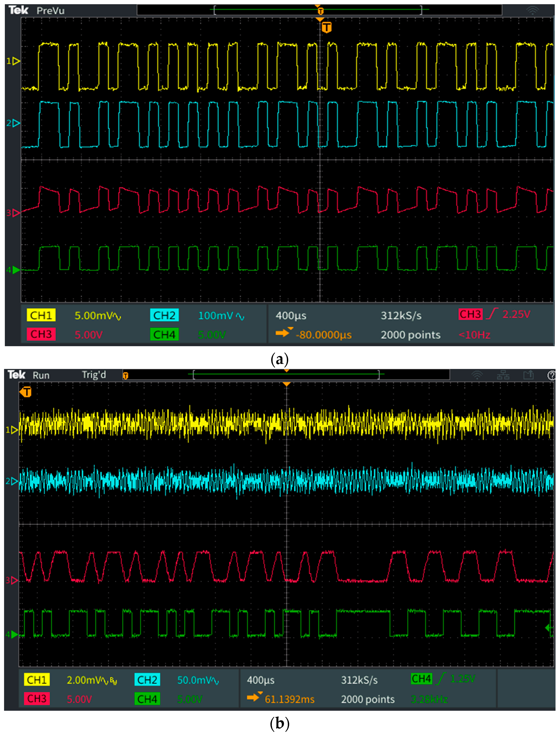Click CH2 badge in panel (b) readout

(x=147, y=680)
